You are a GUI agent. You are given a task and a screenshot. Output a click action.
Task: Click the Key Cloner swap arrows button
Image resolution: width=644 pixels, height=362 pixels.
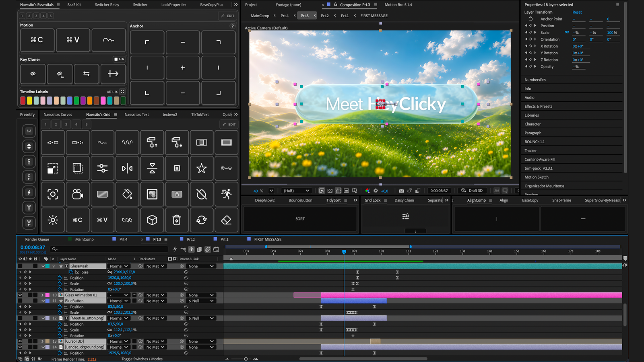click(87, 74)
